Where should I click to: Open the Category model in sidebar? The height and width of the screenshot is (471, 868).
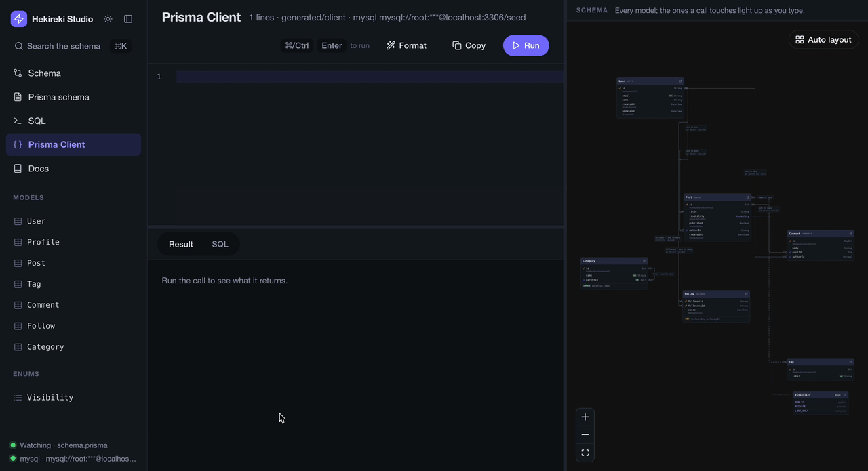(x=73, y=347)
